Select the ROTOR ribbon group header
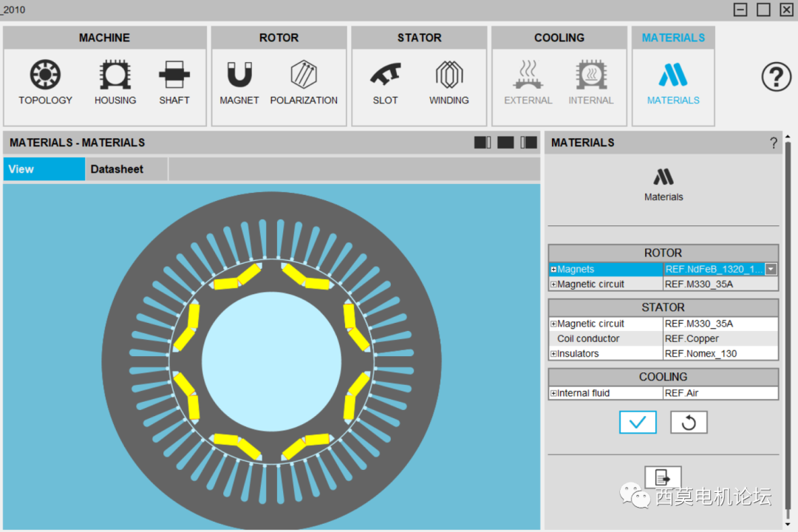The image size is (798, 532). click(x=279, y=38)
